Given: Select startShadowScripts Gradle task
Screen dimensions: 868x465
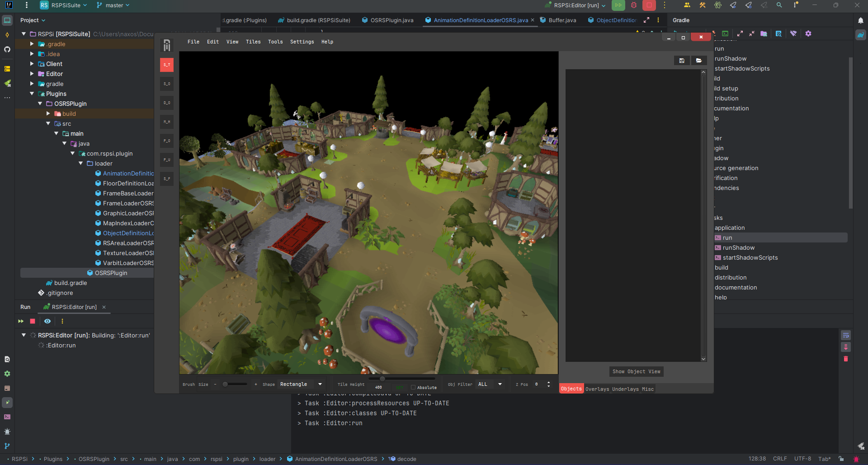Looking at the screenshot, I should coord(750,258).
